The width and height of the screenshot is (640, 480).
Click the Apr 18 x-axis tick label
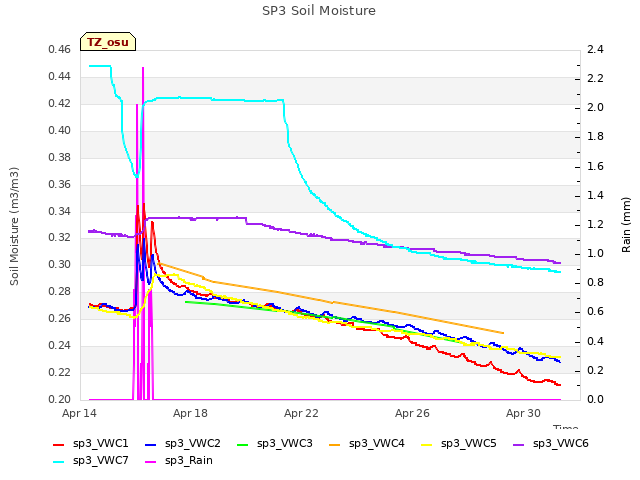pos(190,413)
